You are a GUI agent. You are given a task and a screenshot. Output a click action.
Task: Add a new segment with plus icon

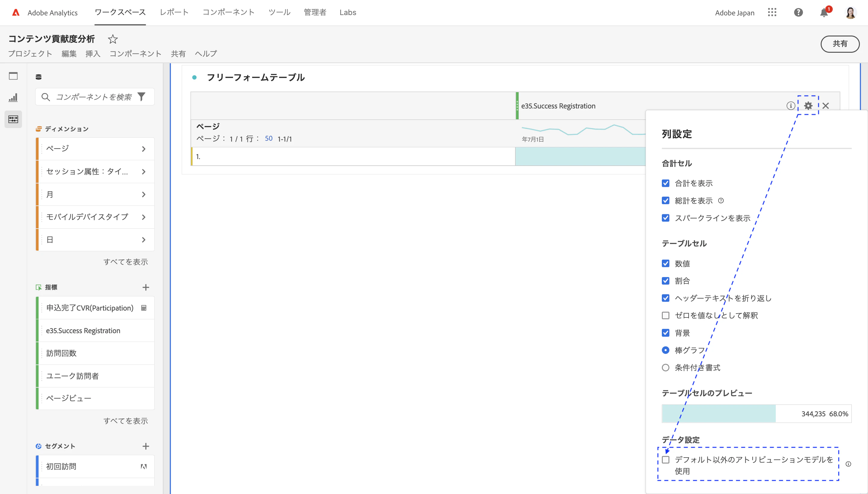tap(146, 446)
